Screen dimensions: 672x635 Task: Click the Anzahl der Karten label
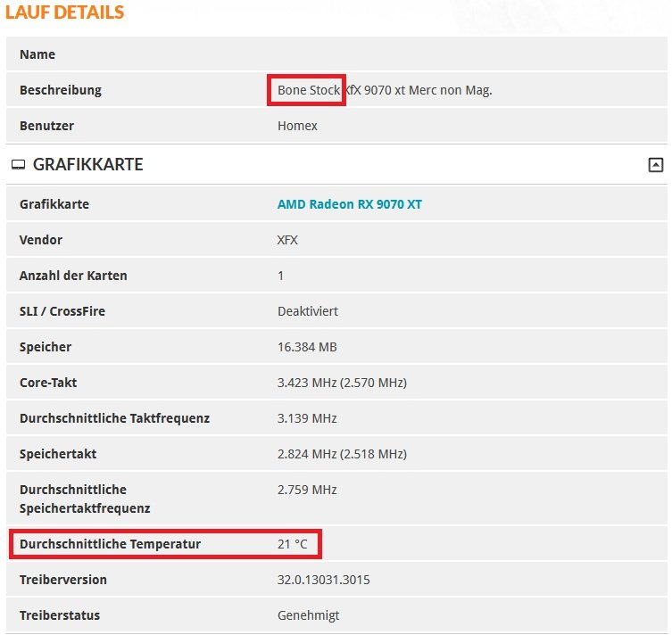(x=73, y=276)
